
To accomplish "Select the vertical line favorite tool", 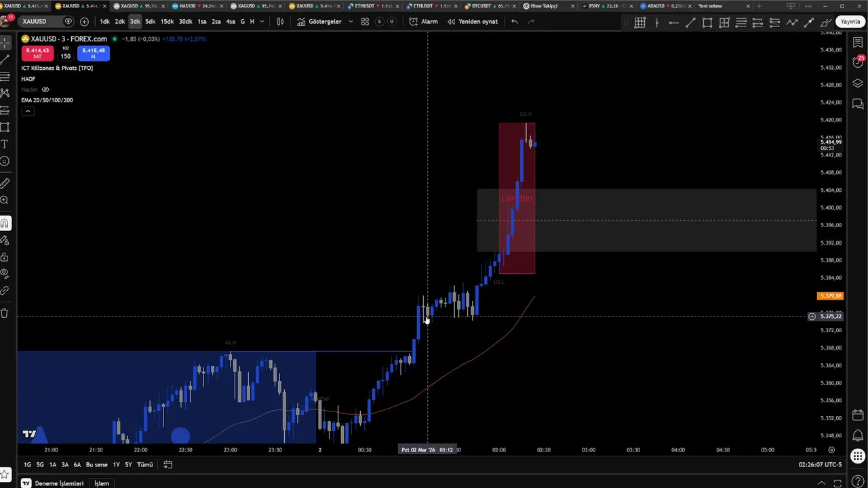I will tap(656, 22).
